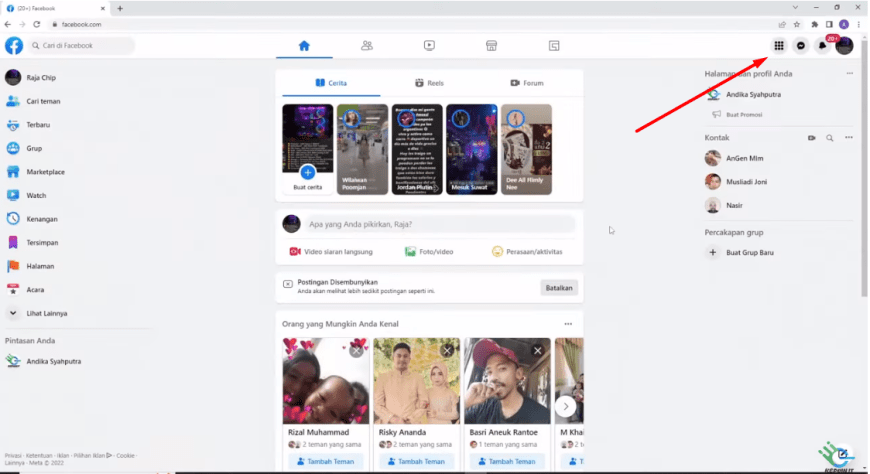Switch to the Reels tab
Image resolution: width=870 pixels, height=474 pixels.
[x=429, y=83]
